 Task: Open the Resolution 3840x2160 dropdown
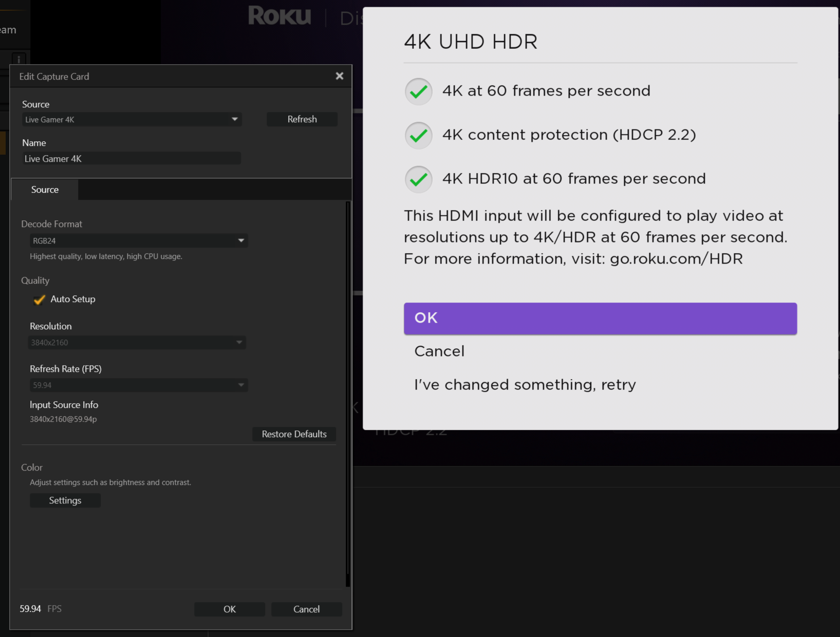point(137,343)
